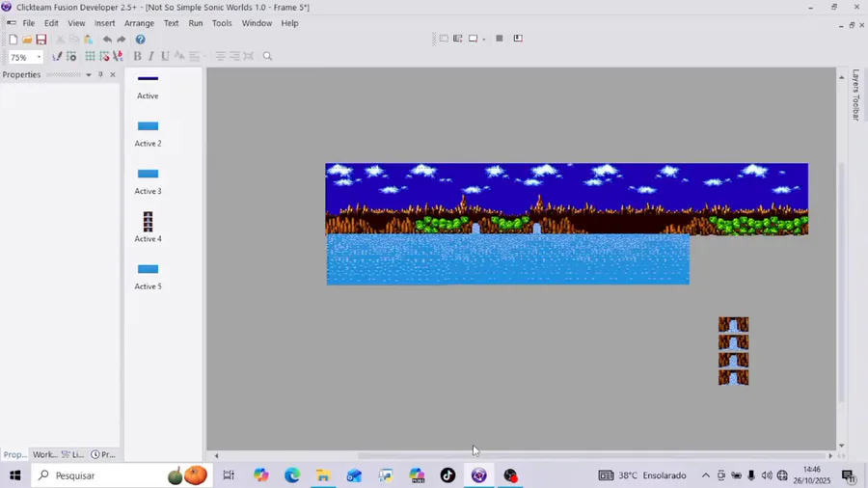
Task: Open the grid setup icon
Action: [71, 56]
